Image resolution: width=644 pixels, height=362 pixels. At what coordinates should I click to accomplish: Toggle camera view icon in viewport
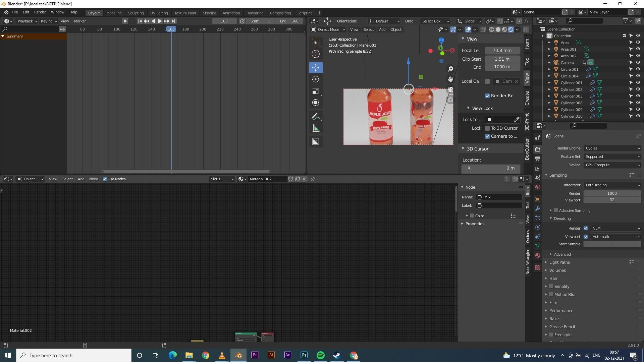[x=450, y=90]
